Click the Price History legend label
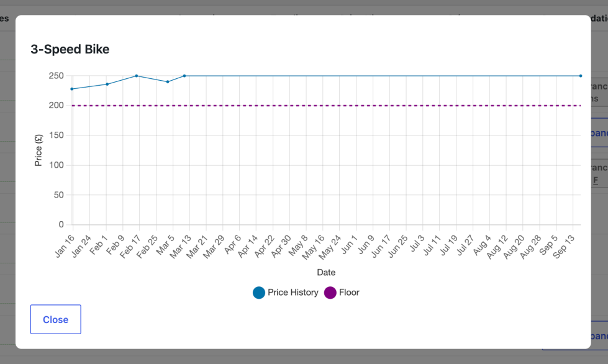608x364 pixels. click(293, 293)
